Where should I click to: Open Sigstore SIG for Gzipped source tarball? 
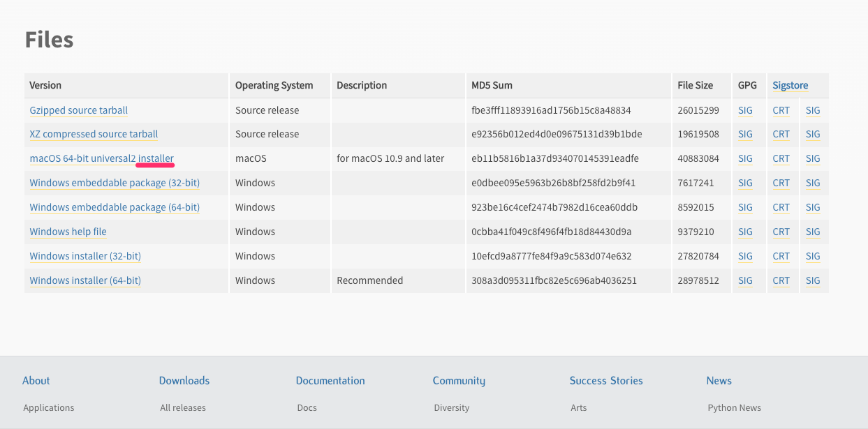(x=813, y=110)
